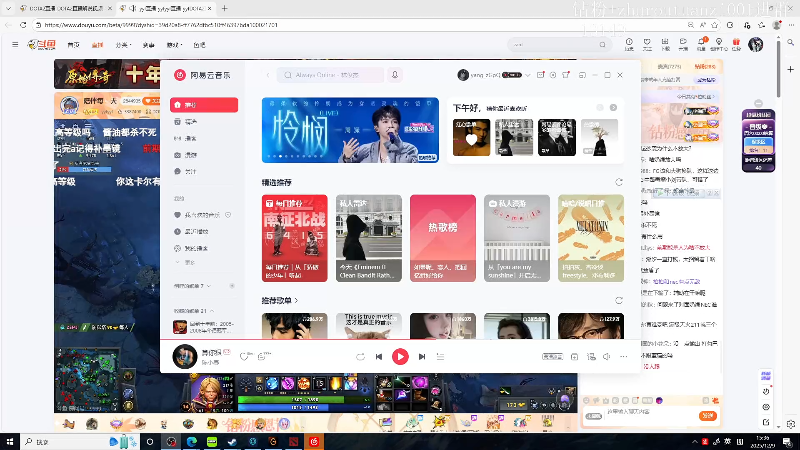The width and height of the screenshot is (800, 450).
Task: Show next cards in the 下午好 panel
Action: [613, 108]
